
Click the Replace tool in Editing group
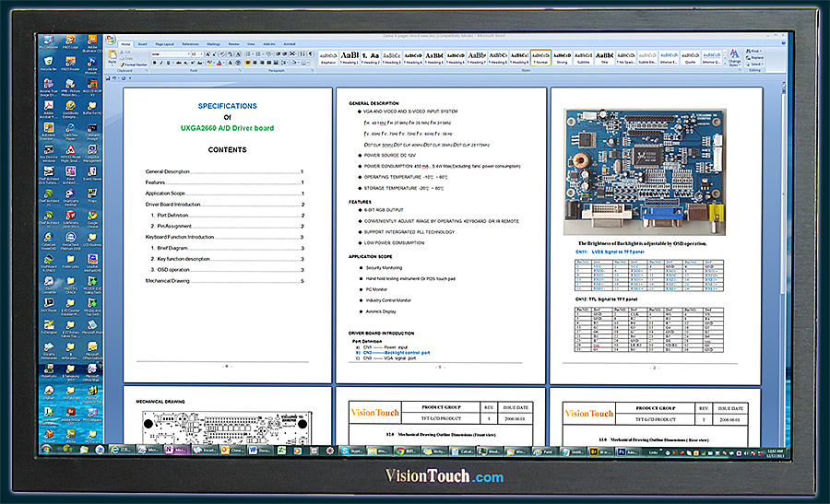coord(755,57)
